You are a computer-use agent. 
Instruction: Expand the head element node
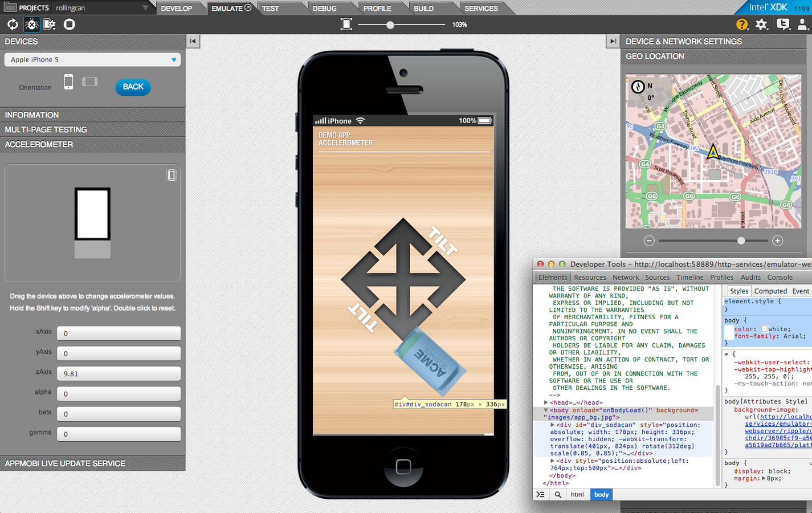coord(546,402)
